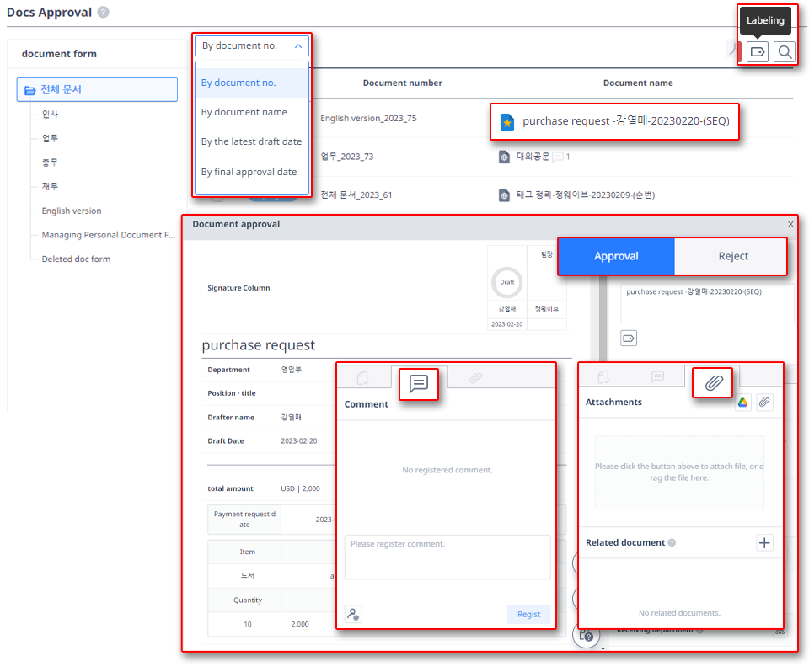Add a related document with plus icon
Screen dimensions: 809x672
pyautogui.click(x=764, y=542)
